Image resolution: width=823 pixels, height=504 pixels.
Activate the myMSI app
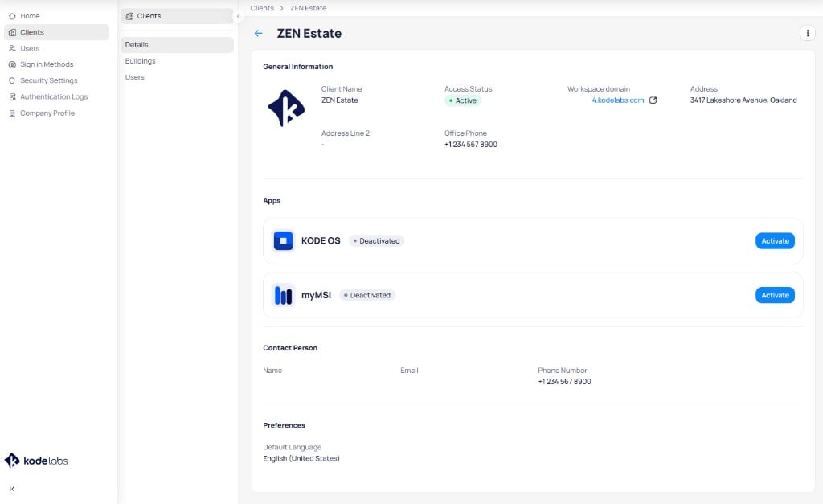[775, 296]
